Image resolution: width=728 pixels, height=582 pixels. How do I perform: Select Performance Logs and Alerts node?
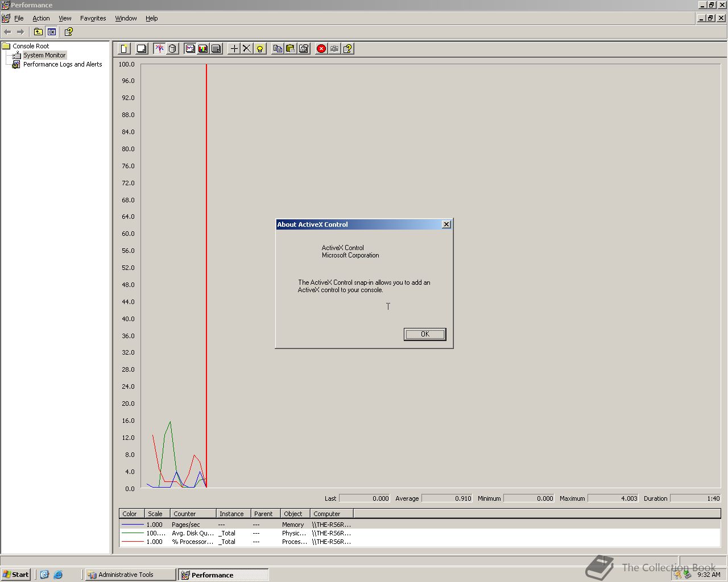[x=63, y=64]
